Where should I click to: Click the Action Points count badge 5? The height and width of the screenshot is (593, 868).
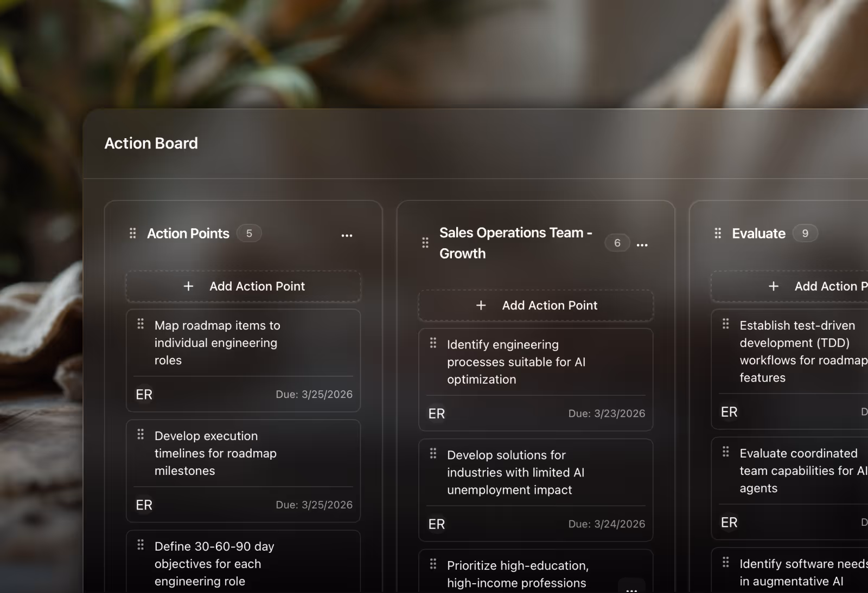(249, 233)
